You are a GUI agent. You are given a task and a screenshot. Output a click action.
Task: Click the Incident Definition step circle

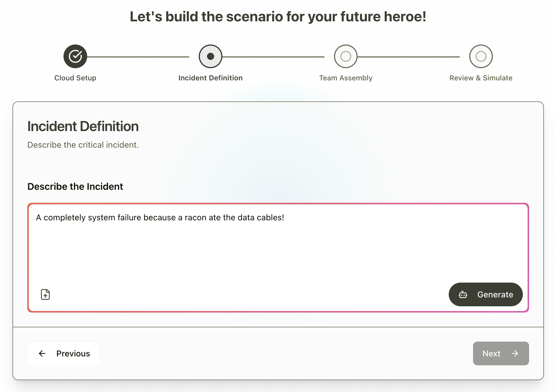(x=211, y=56)
